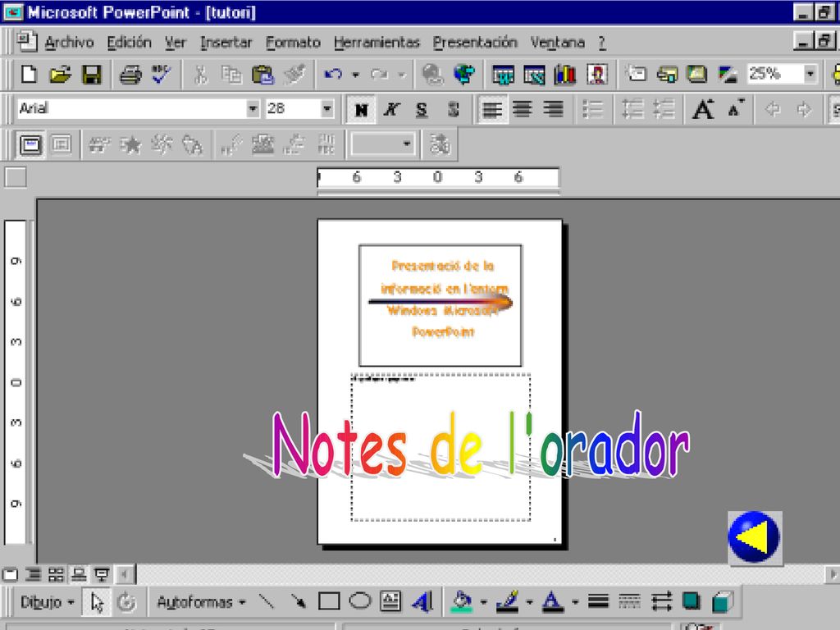The image size is (840, 630).
Task: Apply line color with the brush icon
Action: [507, 601]
